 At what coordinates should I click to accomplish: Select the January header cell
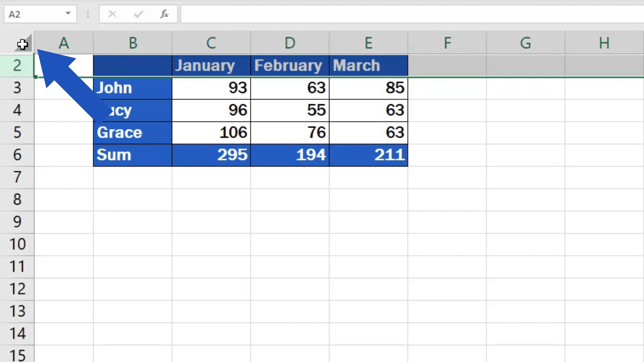pos(211,65)
